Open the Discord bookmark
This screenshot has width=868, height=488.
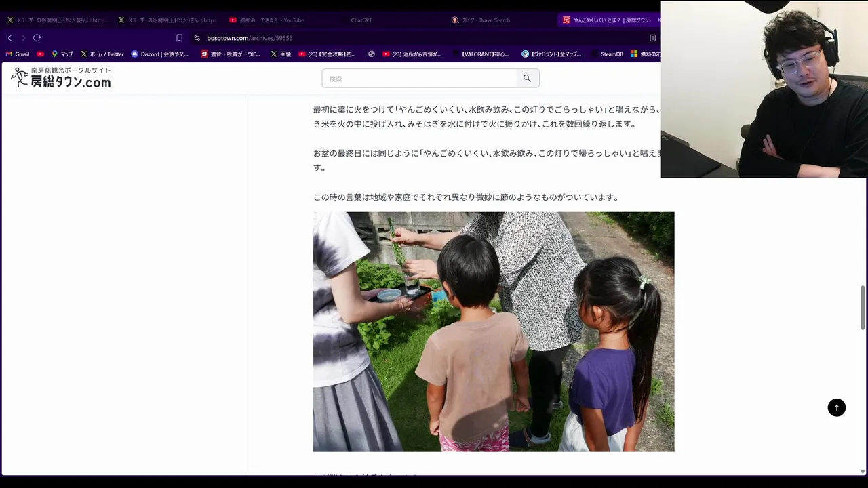[160, 54]
